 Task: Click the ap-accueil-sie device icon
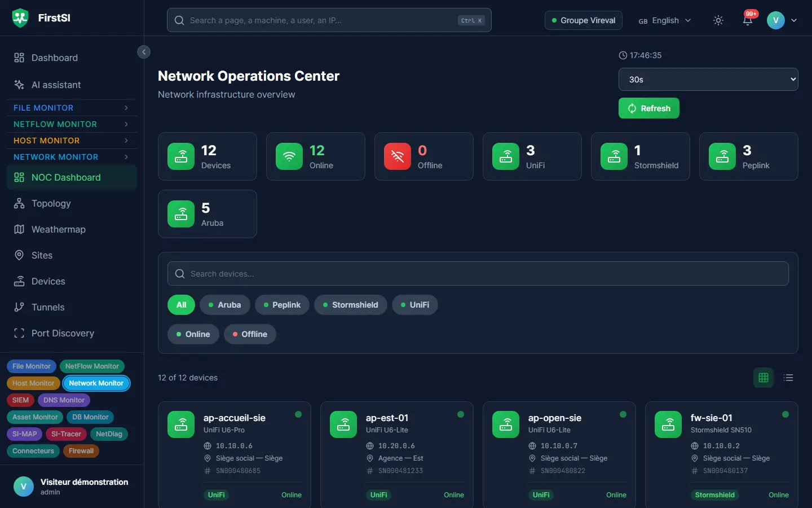coord(181,424)
